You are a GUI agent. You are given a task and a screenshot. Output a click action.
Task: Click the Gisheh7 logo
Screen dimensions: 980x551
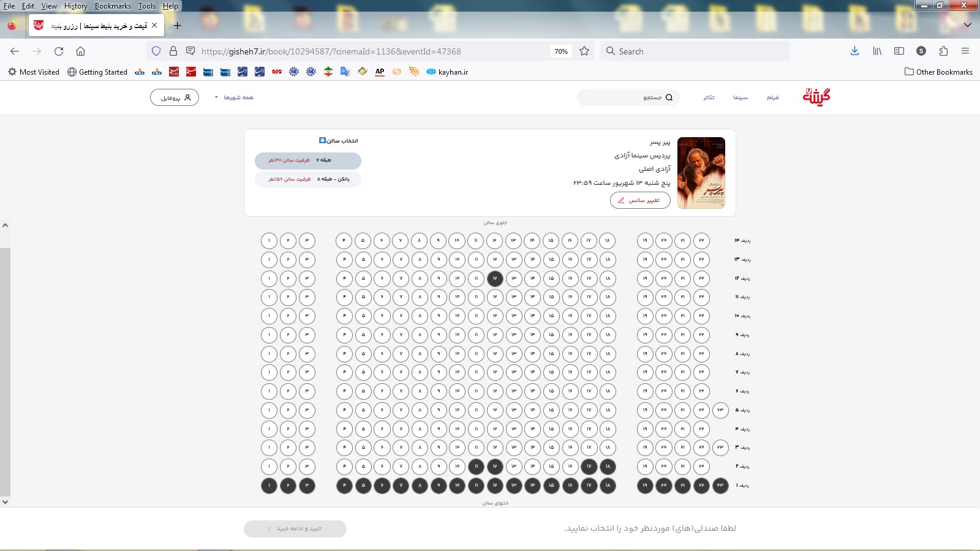click(816, 97)
